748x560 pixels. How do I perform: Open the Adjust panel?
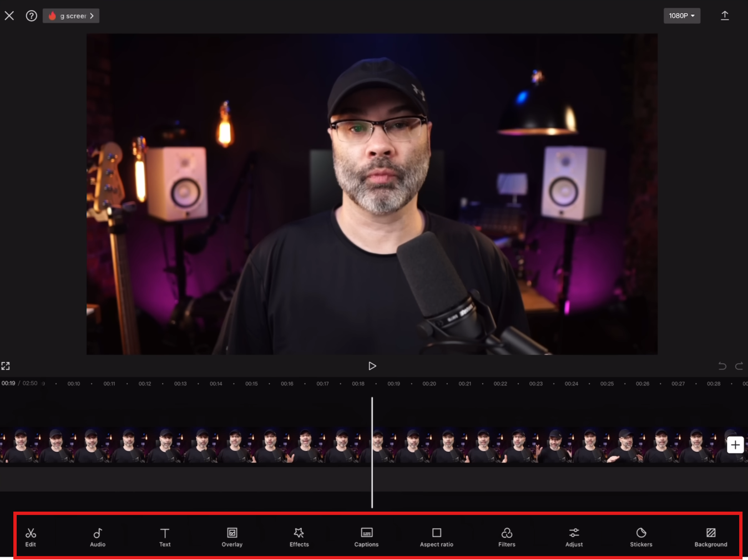[574, 536]
